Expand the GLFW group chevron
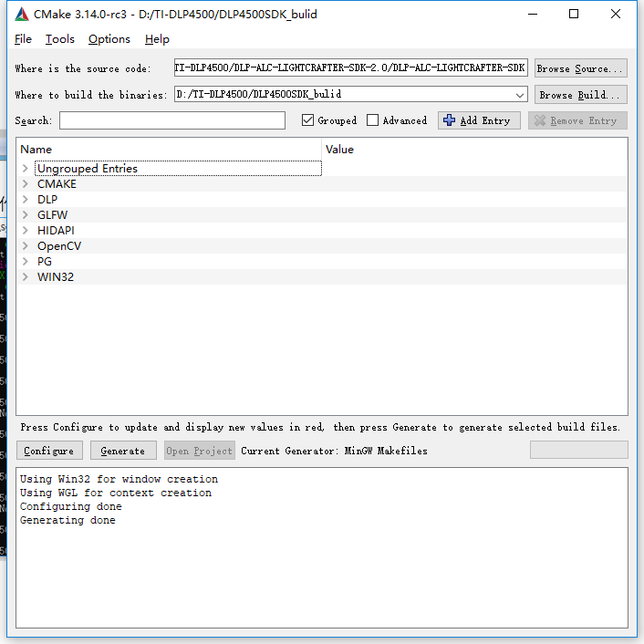 (25, 214)
